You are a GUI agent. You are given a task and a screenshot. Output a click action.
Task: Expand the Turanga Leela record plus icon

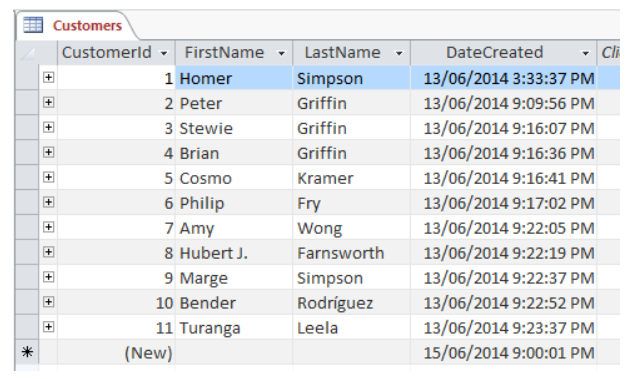48,327
